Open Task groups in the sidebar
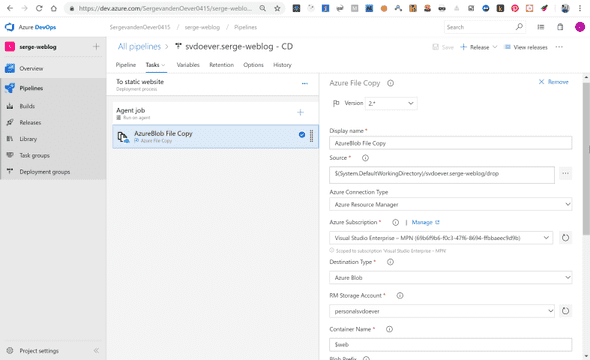 click(34, 155)
